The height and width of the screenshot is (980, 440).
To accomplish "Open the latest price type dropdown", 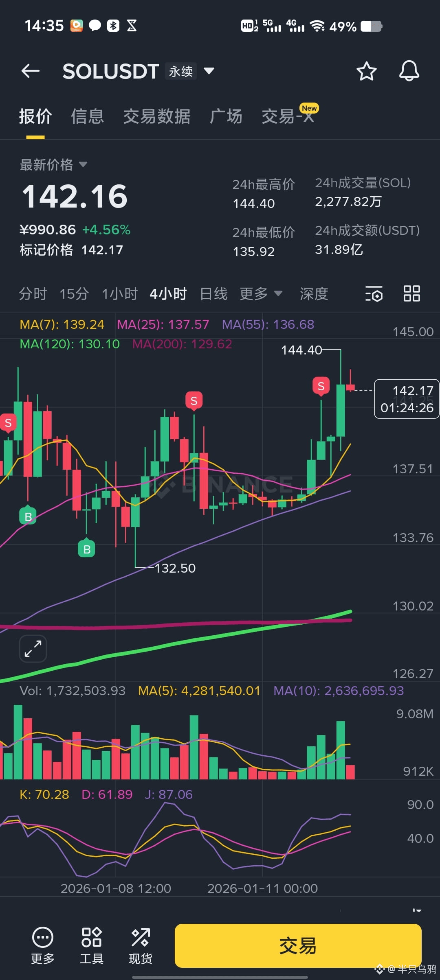I will coord(53,164).
